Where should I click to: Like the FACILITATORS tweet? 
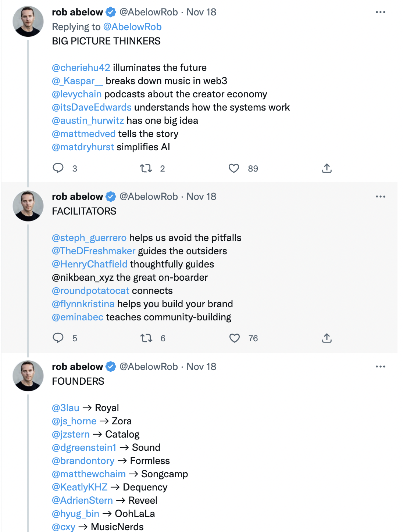[x=235, y=338]
